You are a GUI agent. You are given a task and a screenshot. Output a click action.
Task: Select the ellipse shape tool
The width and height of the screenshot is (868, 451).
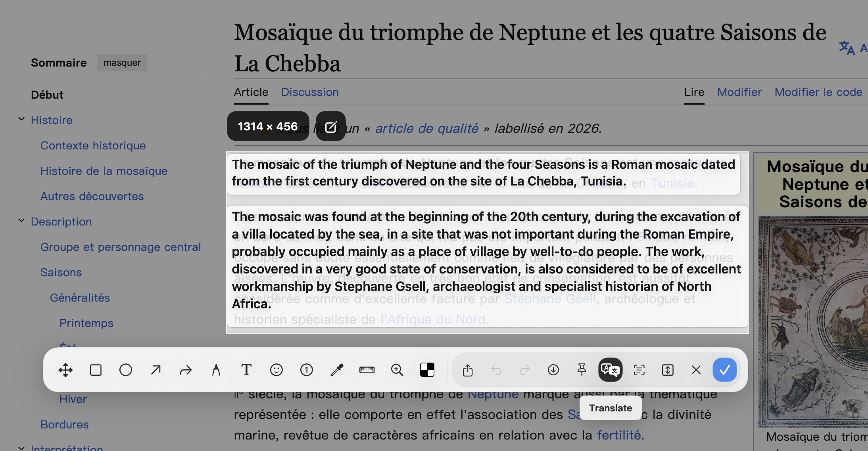point(126,370)
